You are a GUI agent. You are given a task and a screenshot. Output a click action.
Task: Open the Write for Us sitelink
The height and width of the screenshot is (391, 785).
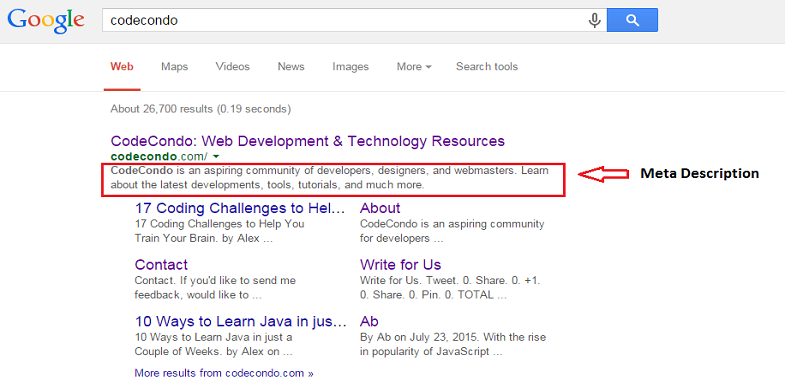coord(401,265)
